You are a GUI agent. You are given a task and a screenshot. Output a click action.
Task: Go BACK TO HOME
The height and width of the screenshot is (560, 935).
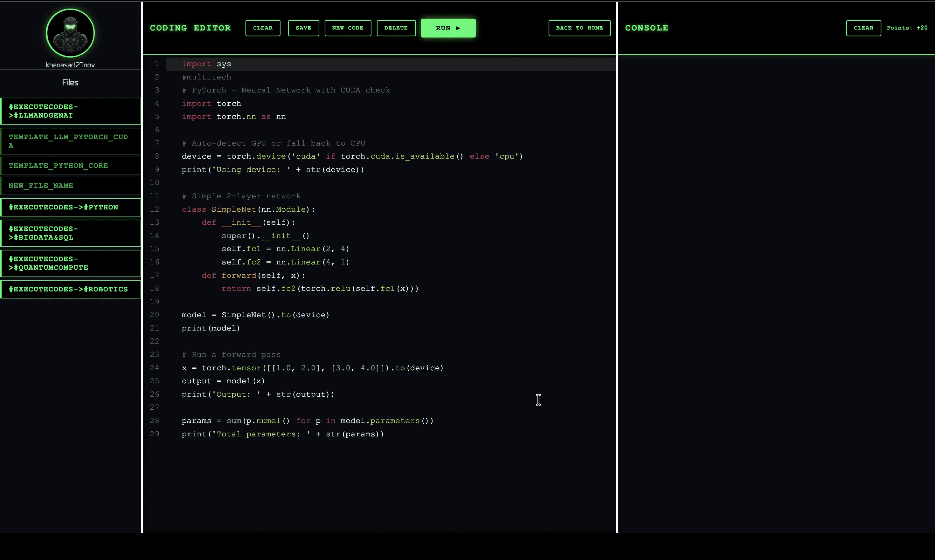tap(580, 28)
